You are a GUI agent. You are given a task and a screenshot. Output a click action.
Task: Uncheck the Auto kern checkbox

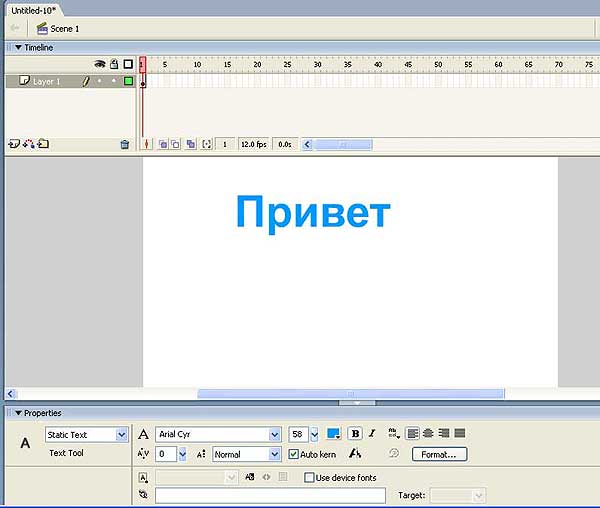click(293, 454)
